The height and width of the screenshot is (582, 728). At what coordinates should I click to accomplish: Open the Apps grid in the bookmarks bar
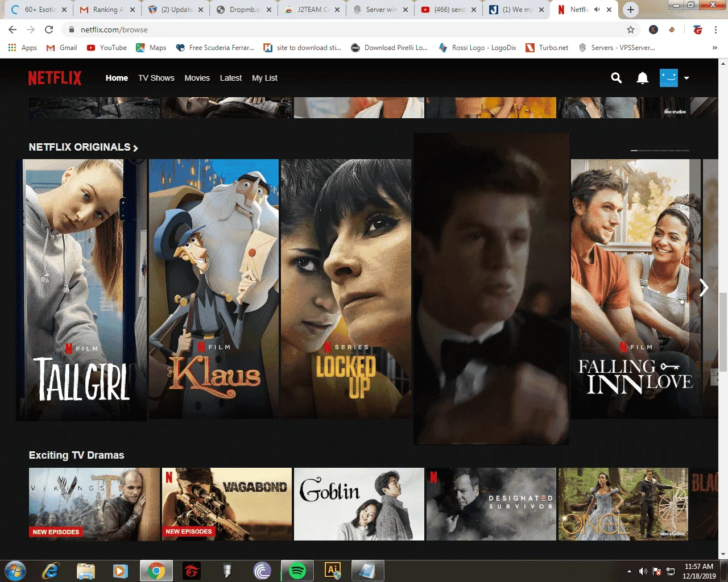[x=23, y=48]
